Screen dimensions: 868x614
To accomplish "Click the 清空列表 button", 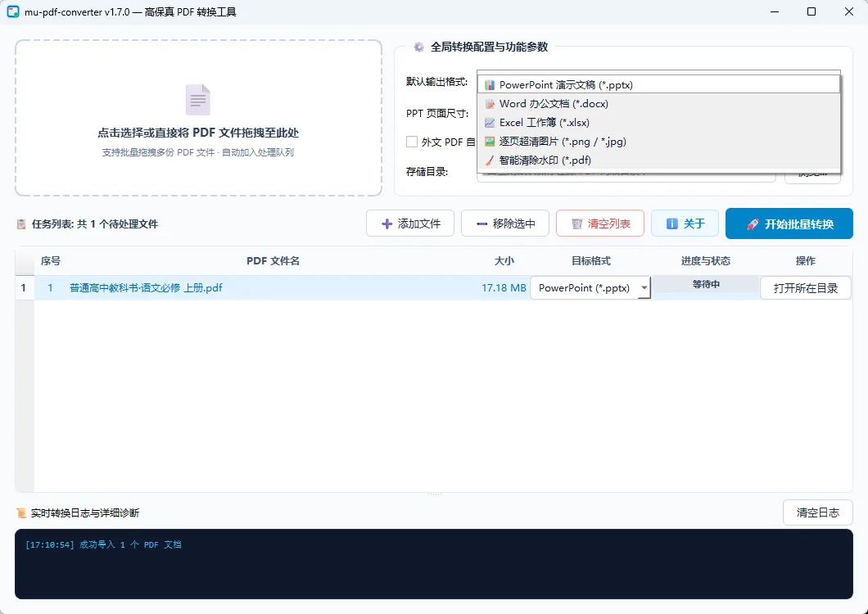I will tap(600, 223).
